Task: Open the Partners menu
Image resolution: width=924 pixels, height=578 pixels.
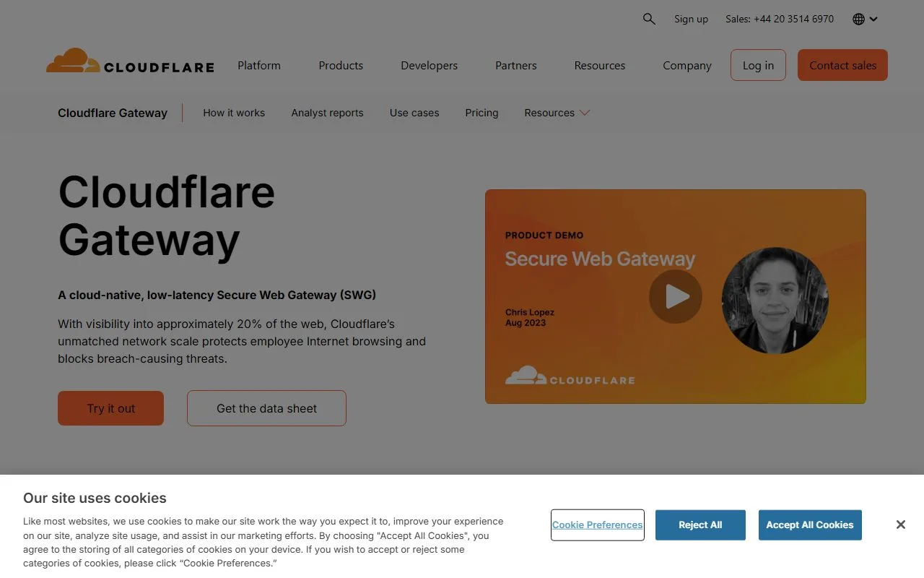Action: 516,65
